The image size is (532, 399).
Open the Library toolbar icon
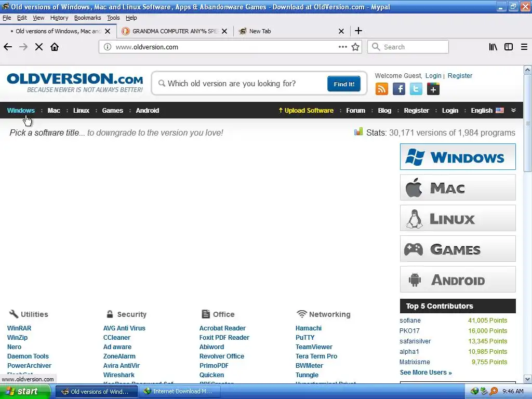[x=493, y=47]
